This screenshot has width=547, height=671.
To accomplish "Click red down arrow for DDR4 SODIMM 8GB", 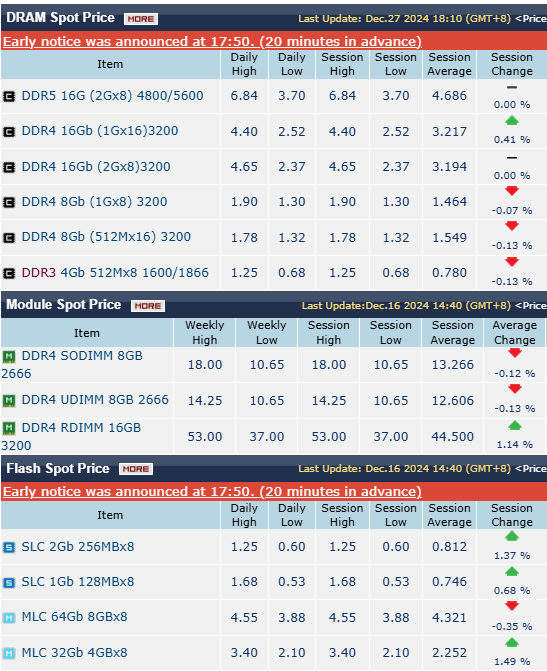I will (514, 353).
